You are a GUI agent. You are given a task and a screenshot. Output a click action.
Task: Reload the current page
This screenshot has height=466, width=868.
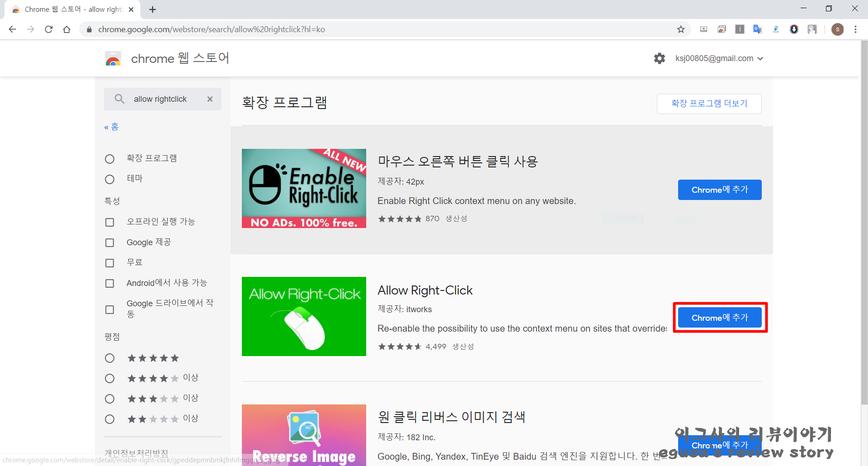click(x=48, y=29)
